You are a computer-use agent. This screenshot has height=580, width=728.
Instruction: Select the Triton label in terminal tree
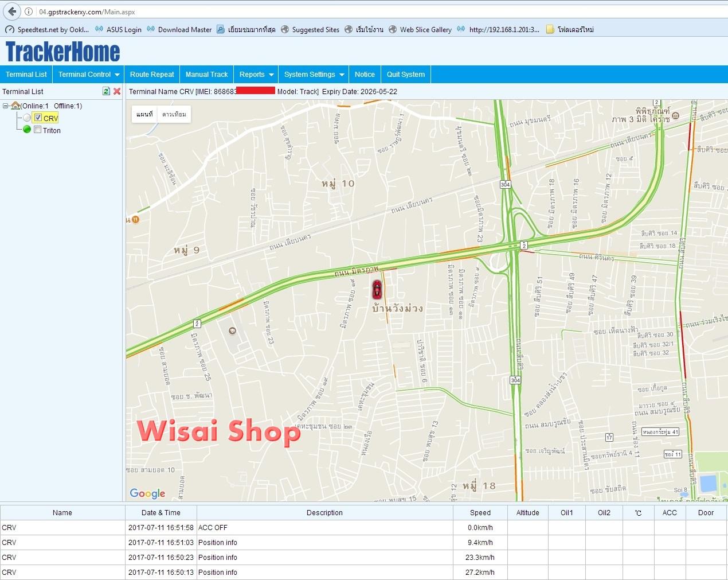pos(52,130)
